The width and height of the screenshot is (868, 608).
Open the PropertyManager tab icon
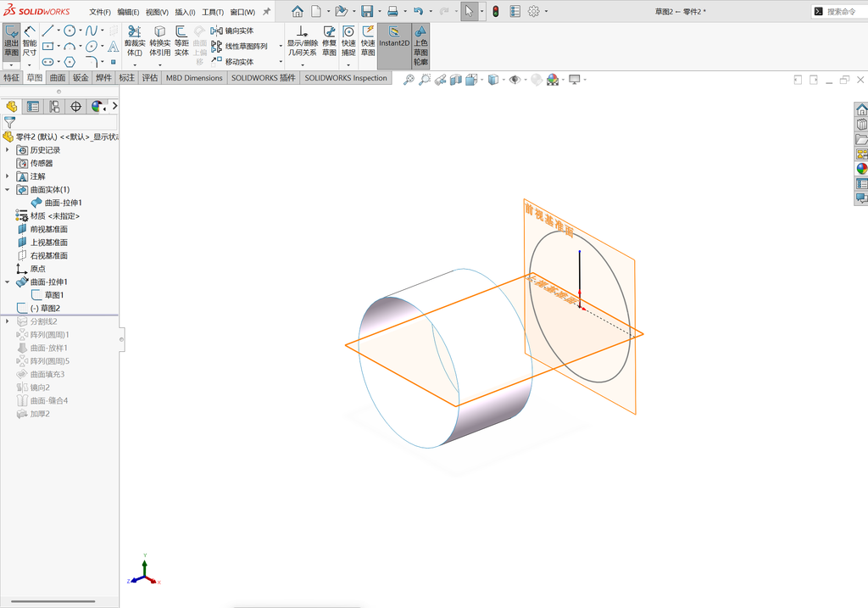[33, 106]
